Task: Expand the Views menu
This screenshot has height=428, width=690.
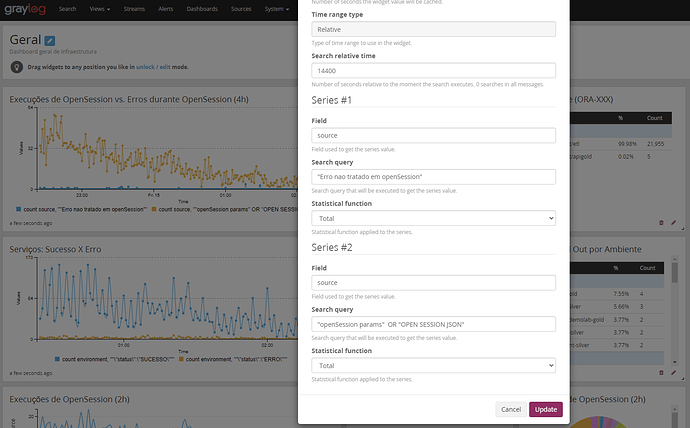Action: click(99, 9)
